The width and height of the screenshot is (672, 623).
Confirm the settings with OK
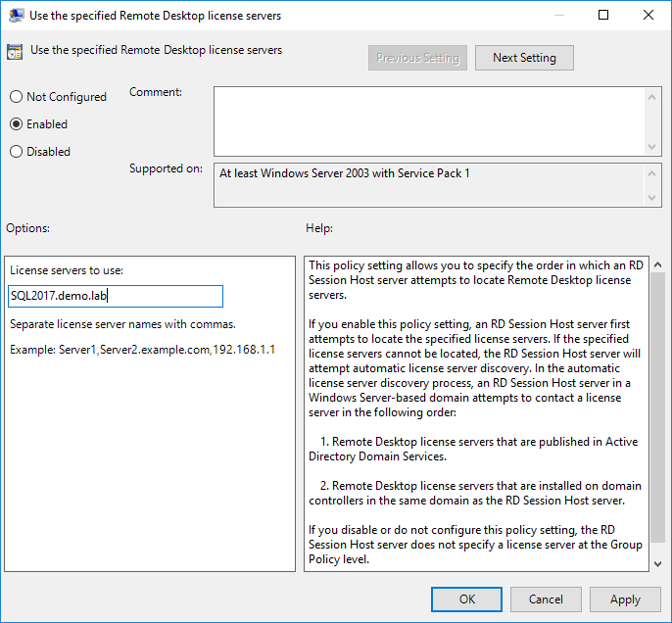pyautogui.click(x=467, y=599)
